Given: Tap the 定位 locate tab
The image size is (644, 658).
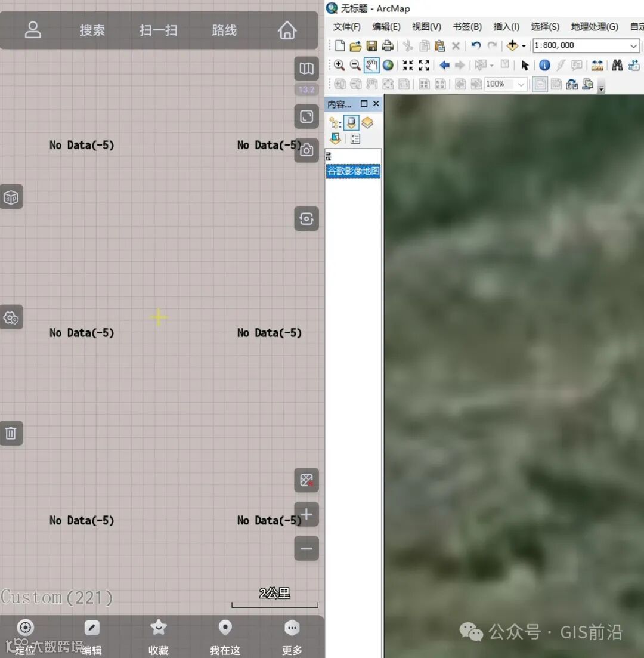Looking at the screenshot, I should click(x=25, y=637).
